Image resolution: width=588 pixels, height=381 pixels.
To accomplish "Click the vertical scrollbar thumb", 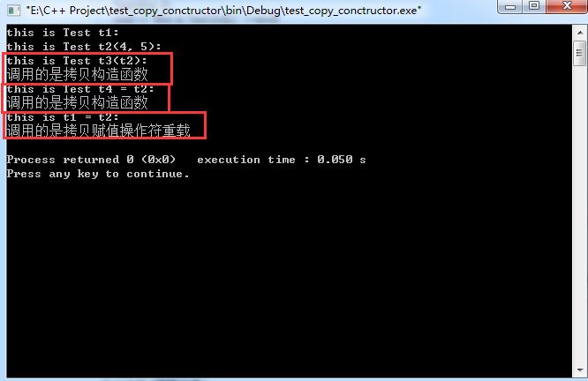I will [x=580, y=53].
